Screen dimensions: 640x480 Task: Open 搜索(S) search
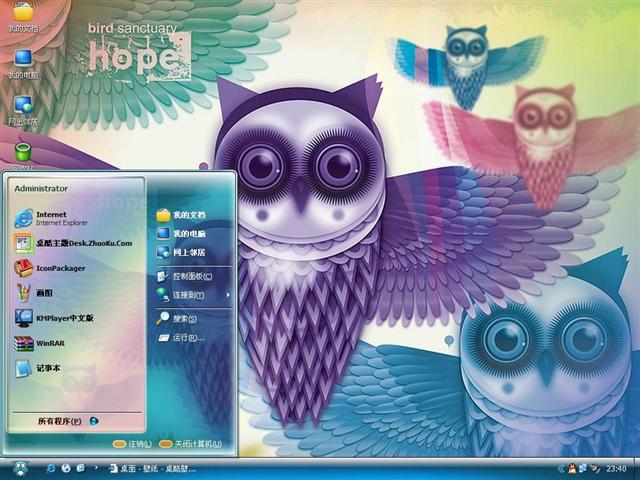(177, 318)
